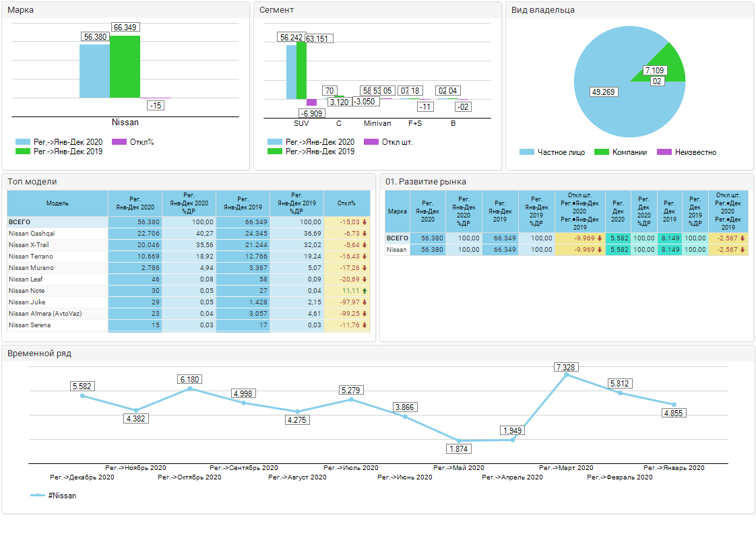Screen dimensions: 756x534
Task: Select the 7.328 peak point on time series
Action: tap(566, 375)
